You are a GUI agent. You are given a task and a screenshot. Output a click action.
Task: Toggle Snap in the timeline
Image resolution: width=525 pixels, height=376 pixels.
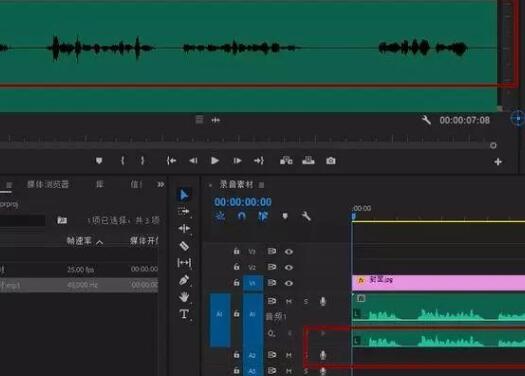click(x=241, y=216)
